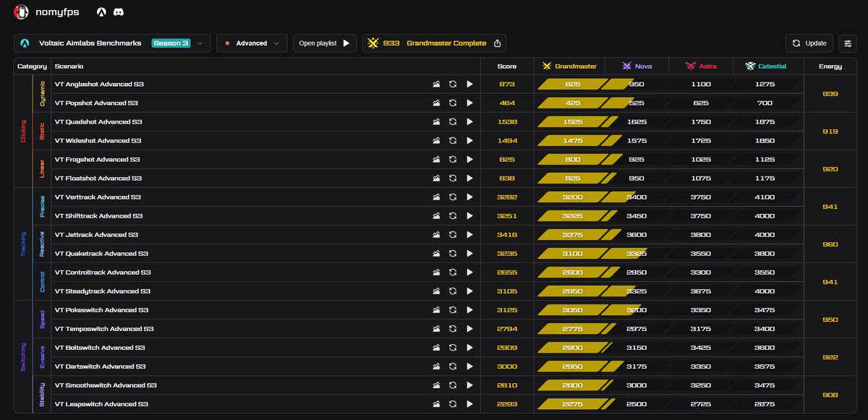Click the Update button

pos(809,43)
